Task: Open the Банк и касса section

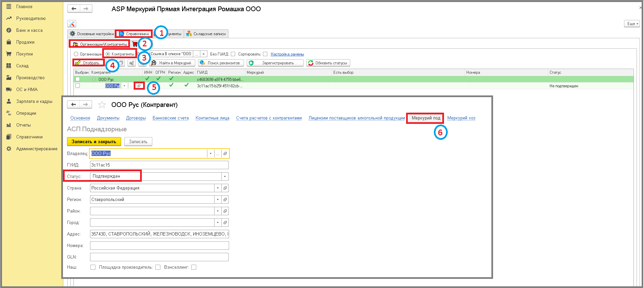Action: (29, 30)
